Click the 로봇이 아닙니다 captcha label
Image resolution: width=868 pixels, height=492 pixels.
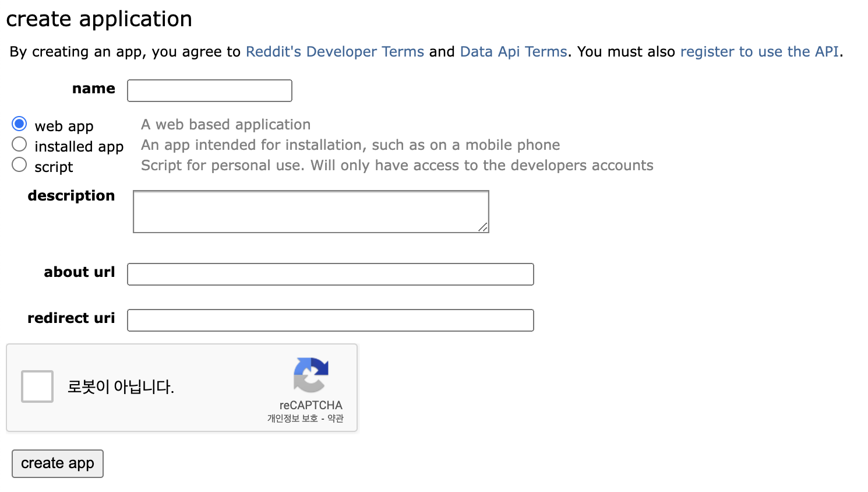pyautogui.click(x=121, y=386)
